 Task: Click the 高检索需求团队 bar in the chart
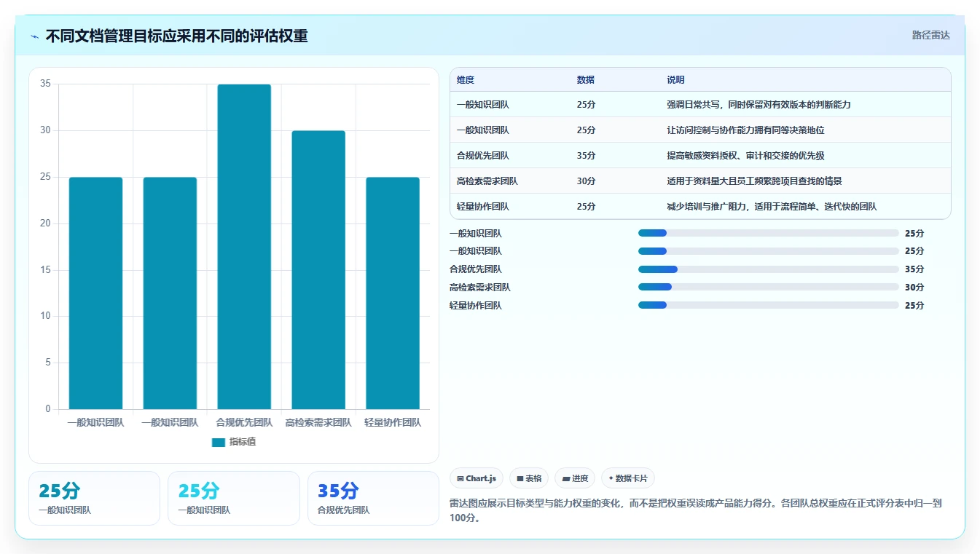coord(318,270)
